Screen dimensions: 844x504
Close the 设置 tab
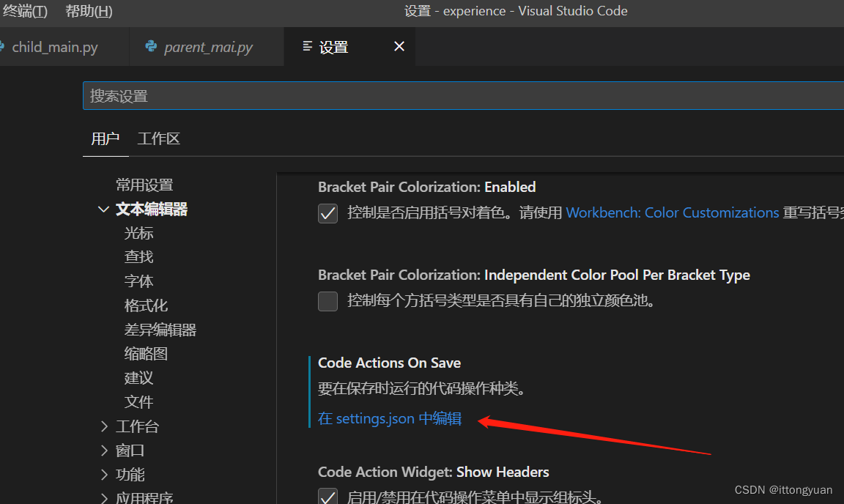click(399, 47)
